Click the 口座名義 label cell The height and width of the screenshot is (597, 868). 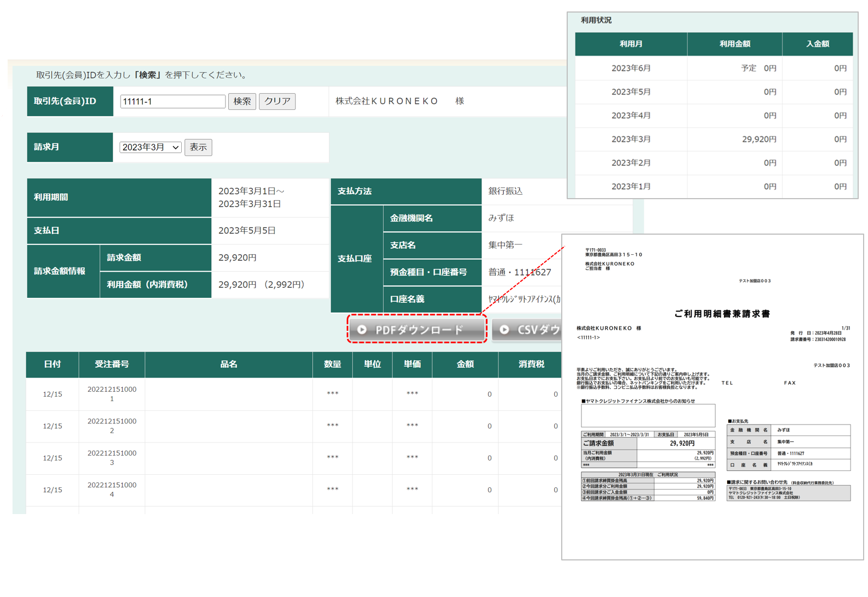coord(432,299)
